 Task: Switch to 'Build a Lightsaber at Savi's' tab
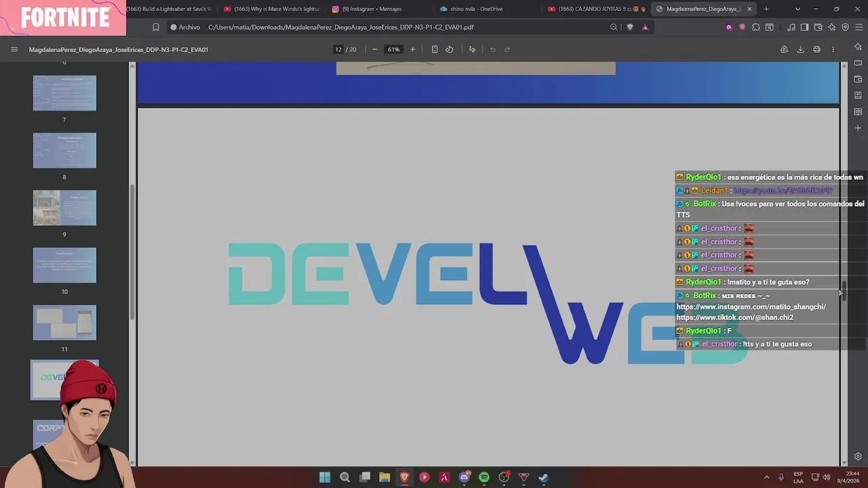(x=170, y=9)
